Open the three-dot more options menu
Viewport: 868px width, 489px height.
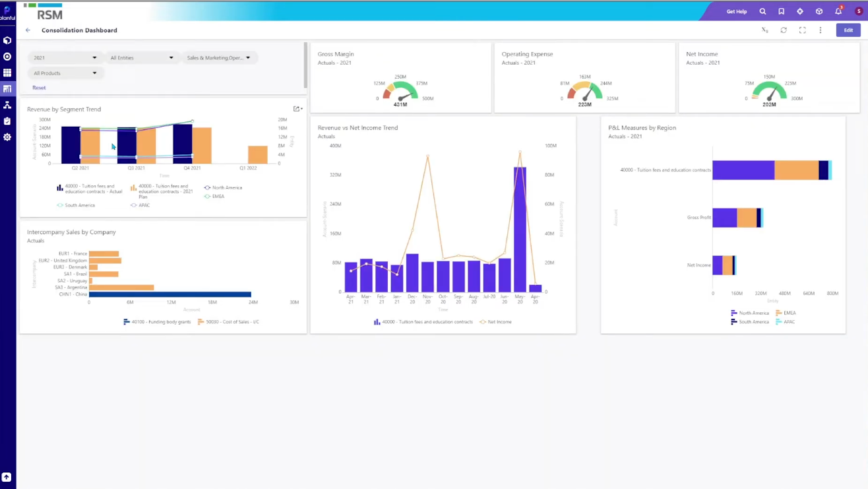tap(821, 30)
